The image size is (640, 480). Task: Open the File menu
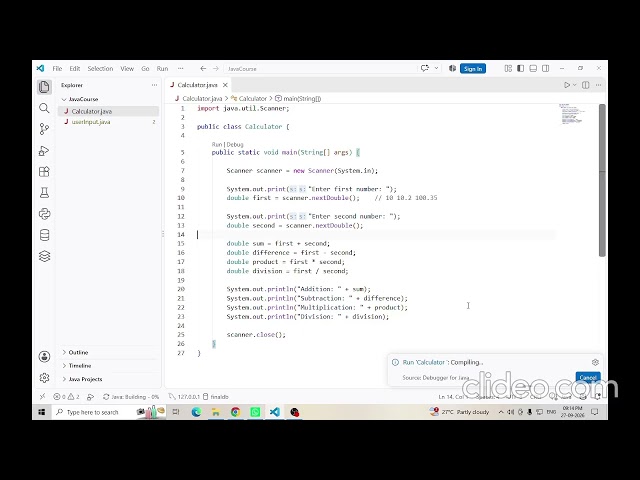[x=57, y=69]
